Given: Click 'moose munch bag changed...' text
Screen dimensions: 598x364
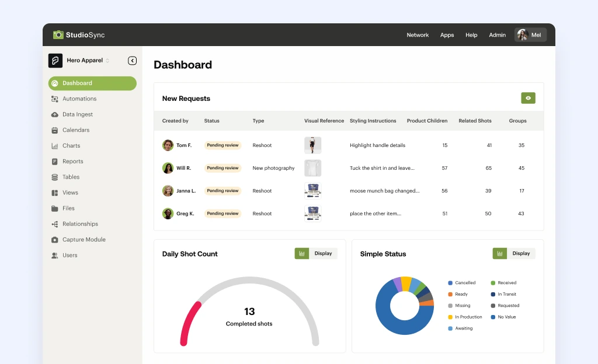Looking at the screenshot, I should coord(384,191).
